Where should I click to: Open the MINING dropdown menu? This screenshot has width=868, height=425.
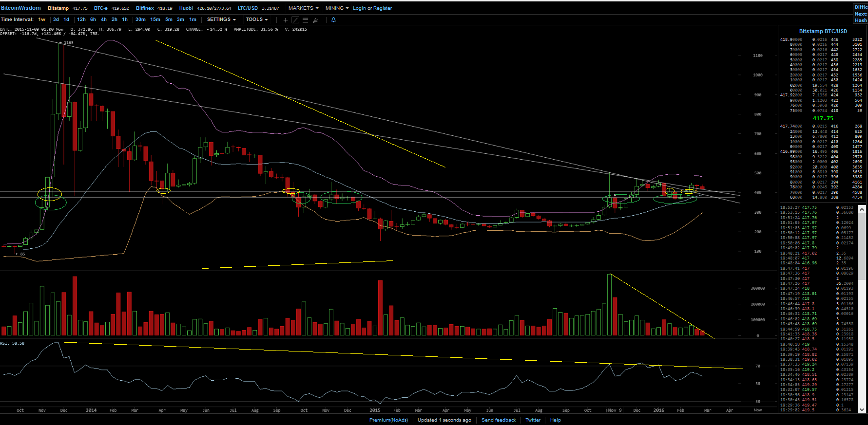[x=337, y=8]
